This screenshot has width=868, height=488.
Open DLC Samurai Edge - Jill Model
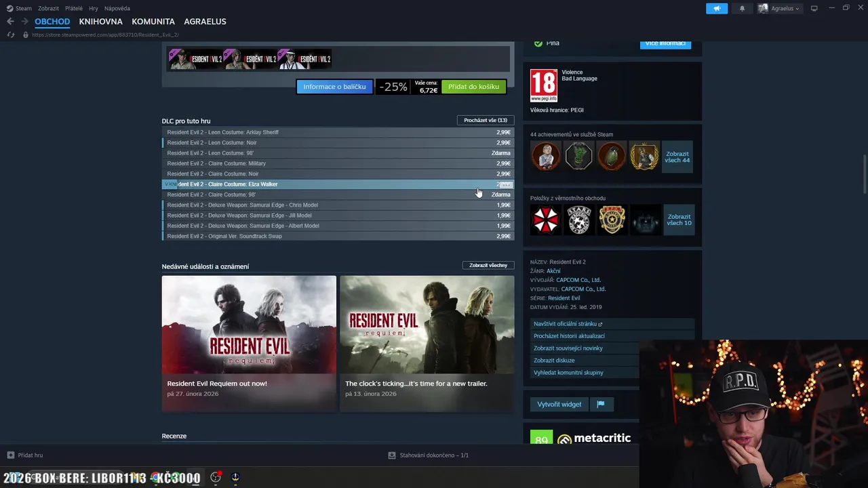pos(338,216)
